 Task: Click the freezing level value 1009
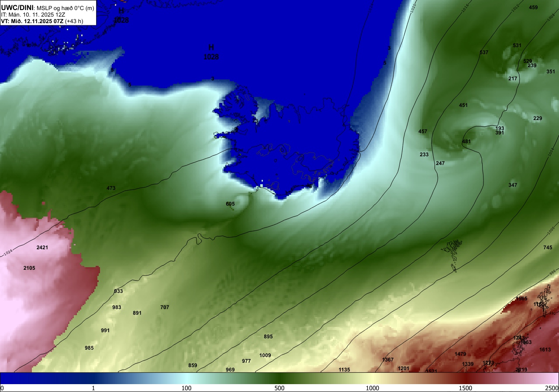pyautogui.click(x=265, y=355)
